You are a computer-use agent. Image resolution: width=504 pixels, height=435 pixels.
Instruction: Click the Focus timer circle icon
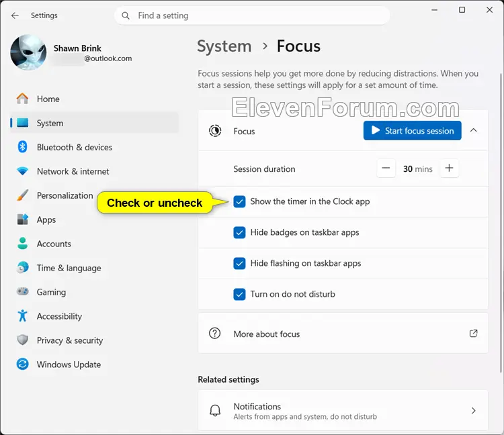(x=215, y=131)
